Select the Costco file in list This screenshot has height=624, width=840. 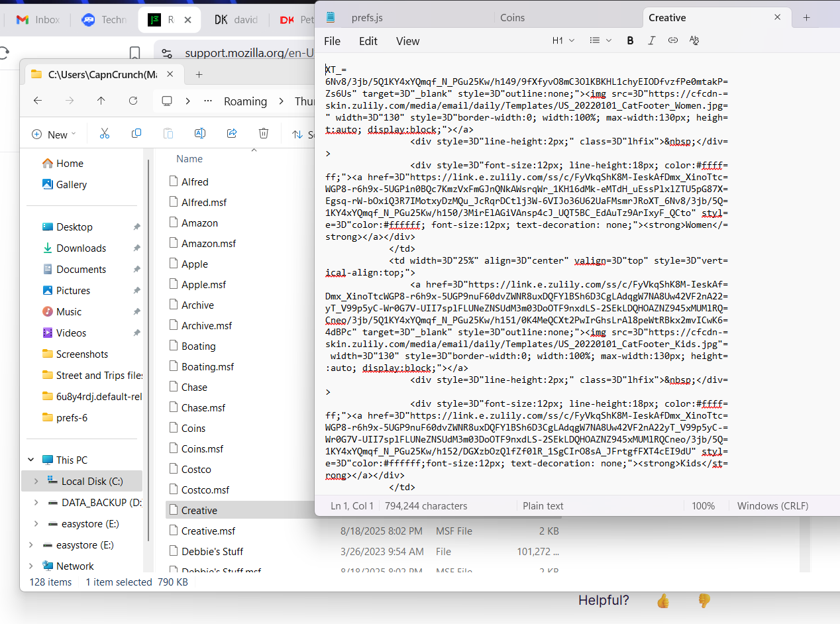196,470
